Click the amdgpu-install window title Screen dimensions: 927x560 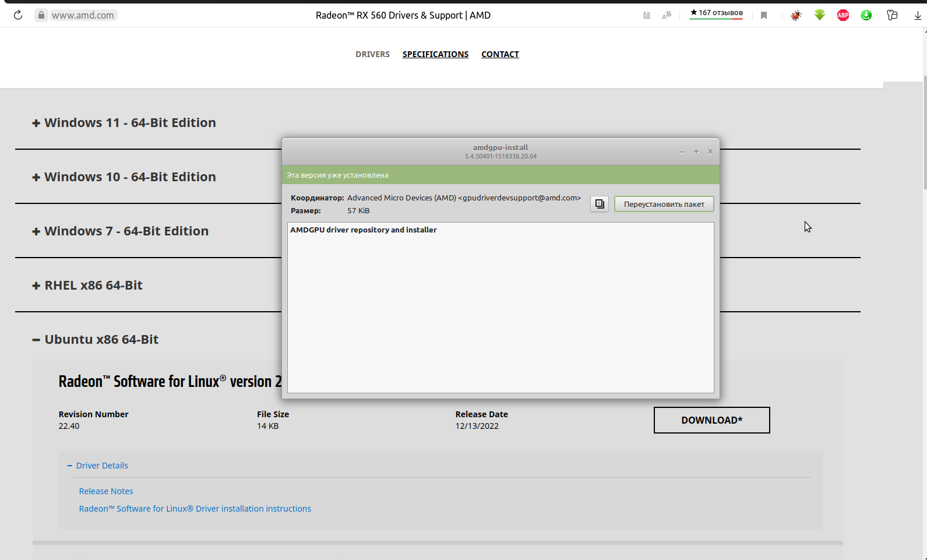(x=500, y=147)
